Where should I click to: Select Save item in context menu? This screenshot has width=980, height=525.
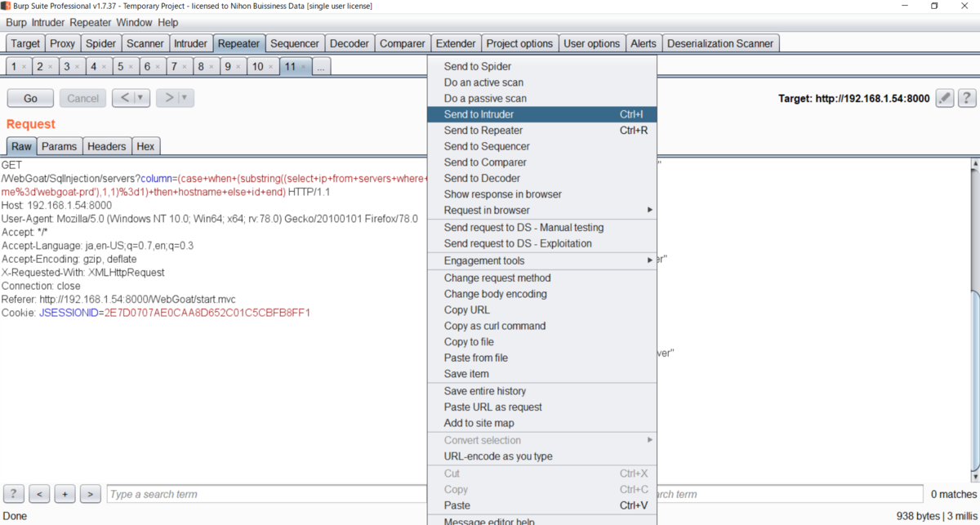(x=541, y=374)
